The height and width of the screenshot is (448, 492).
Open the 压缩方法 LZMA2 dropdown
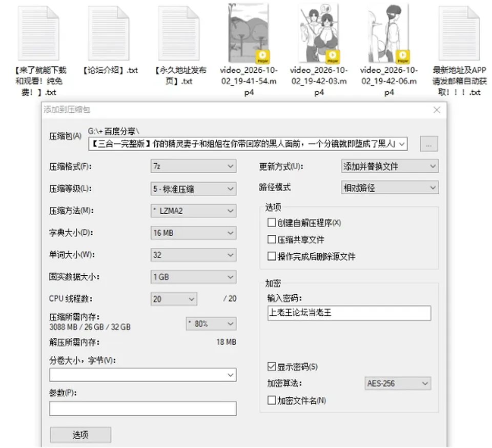193,211
